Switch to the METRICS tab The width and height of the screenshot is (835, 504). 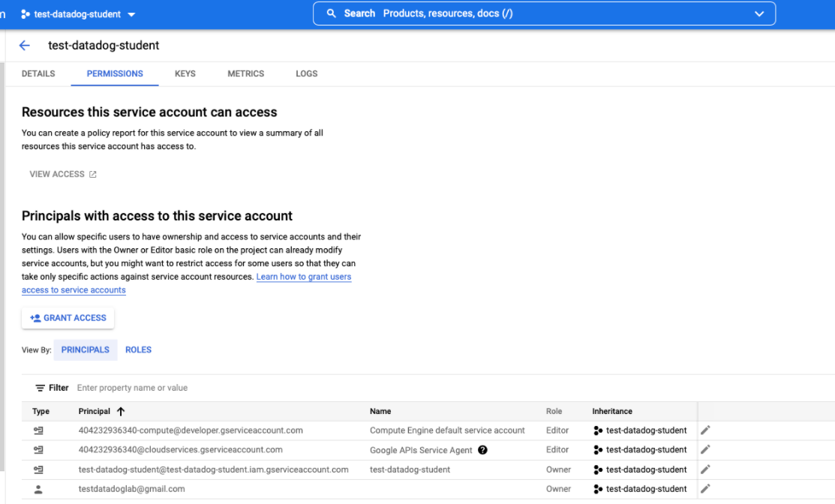point(245,73)
